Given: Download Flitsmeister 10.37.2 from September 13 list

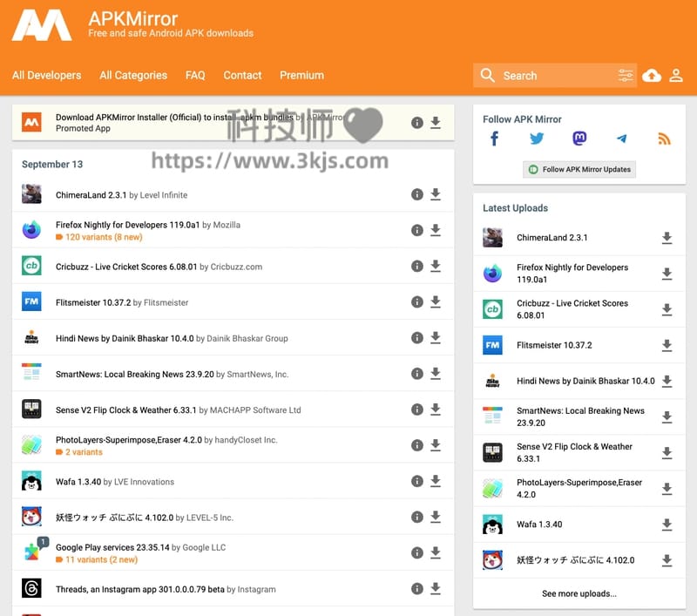Looking at the screenshot, I should point(436,302).
